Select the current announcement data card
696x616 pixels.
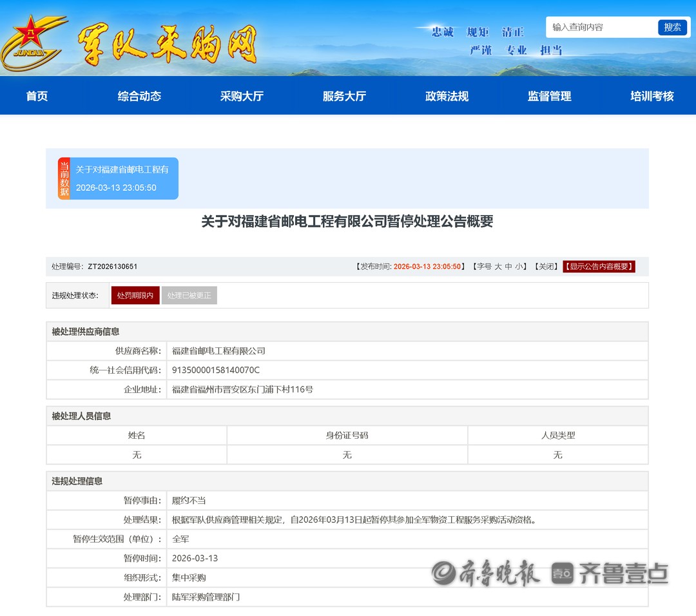(122, 178)
